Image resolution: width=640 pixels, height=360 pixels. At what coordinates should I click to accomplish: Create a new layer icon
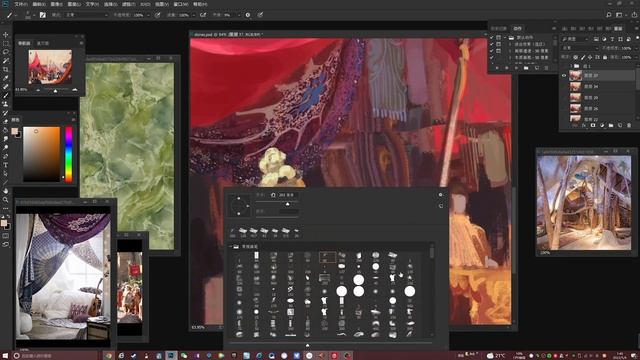coord(620,126)
